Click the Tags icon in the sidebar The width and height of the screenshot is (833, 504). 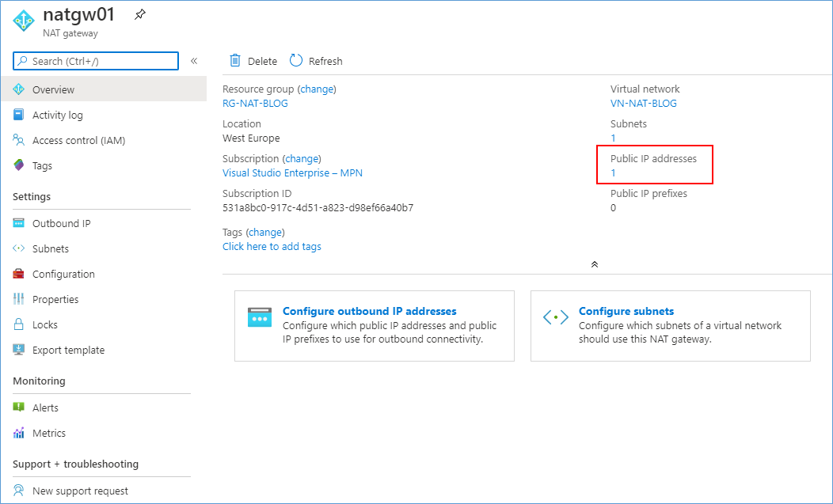(x=18, y=165)
